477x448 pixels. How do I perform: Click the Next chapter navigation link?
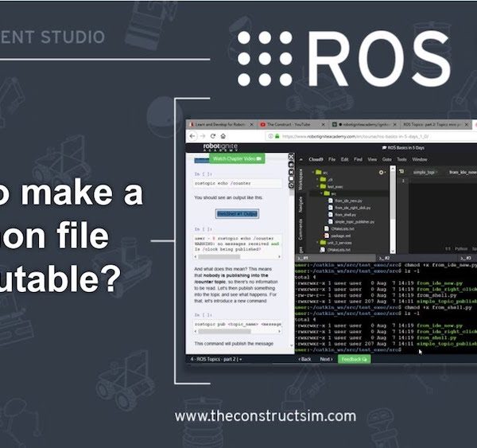point(326,360)
